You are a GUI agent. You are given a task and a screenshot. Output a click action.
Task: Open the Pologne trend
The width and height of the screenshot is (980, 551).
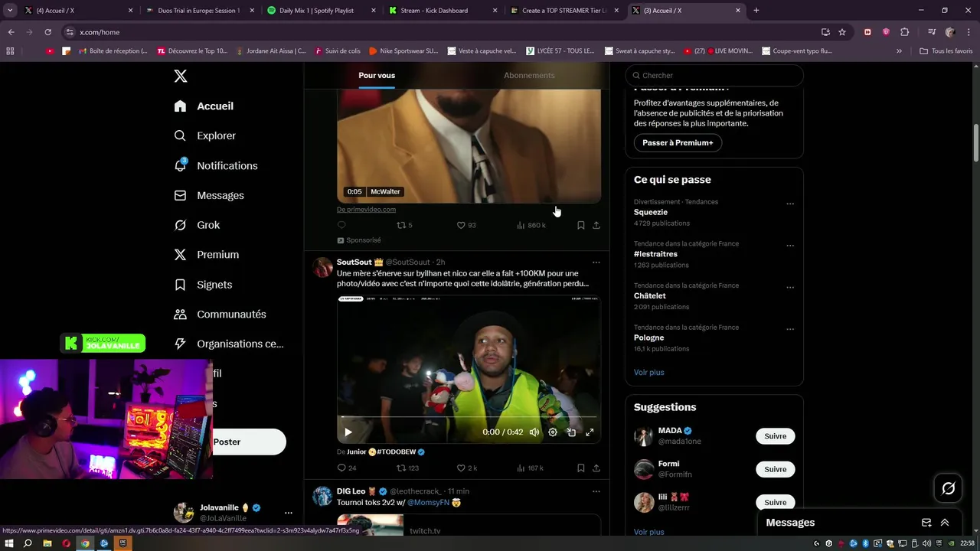tap(649, 337)
